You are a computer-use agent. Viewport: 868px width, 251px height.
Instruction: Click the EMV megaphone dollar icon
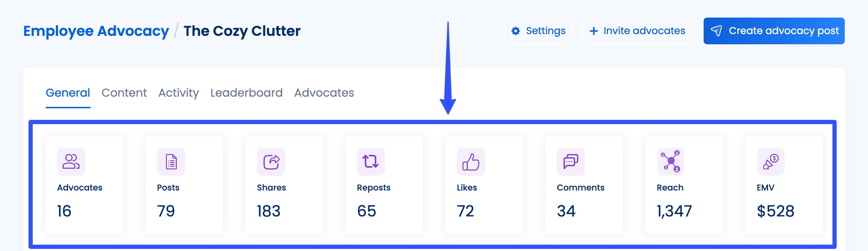(x=770, y=162)
